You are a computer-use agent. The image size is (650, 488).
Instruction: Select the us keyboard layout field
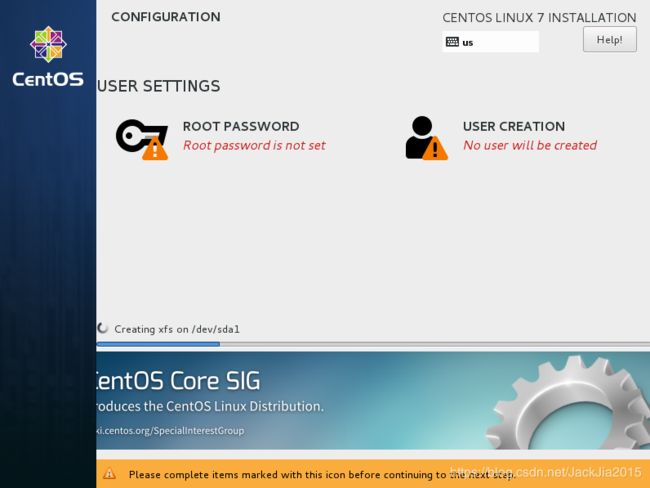pos(490,42)
